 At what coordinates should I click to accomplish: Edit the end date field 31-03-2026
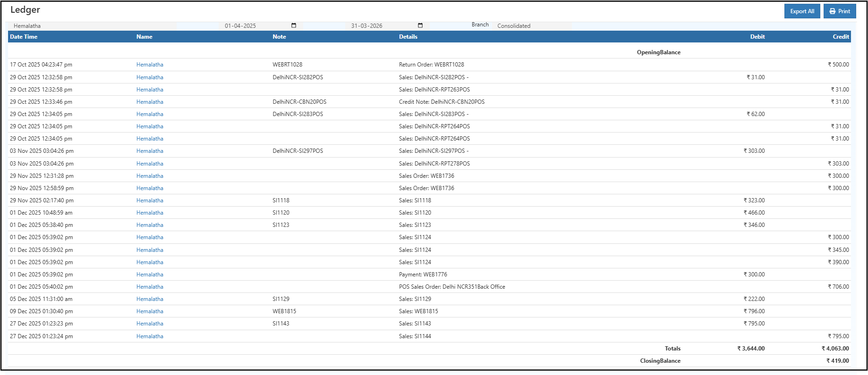(x=387, y=26)
